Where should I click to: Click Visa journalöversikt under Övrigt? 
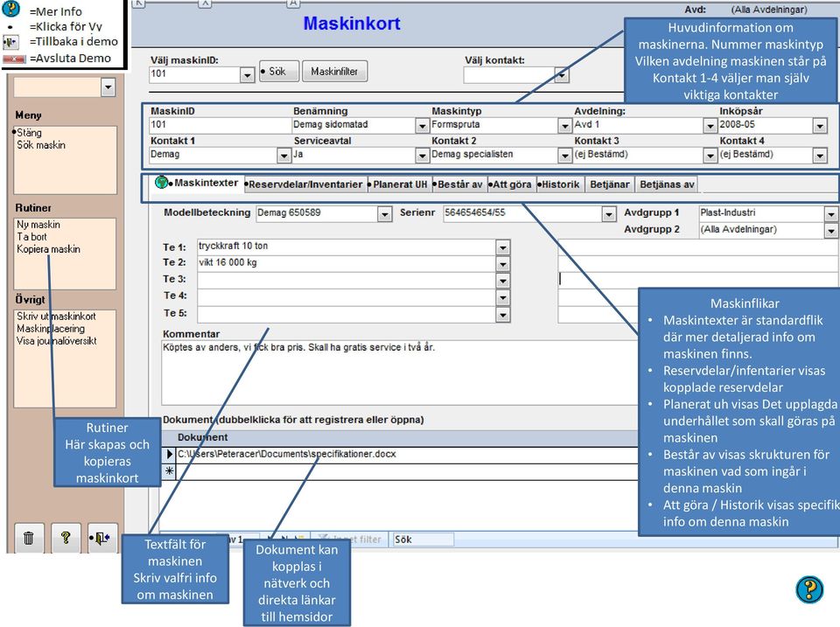click(56, 341)
